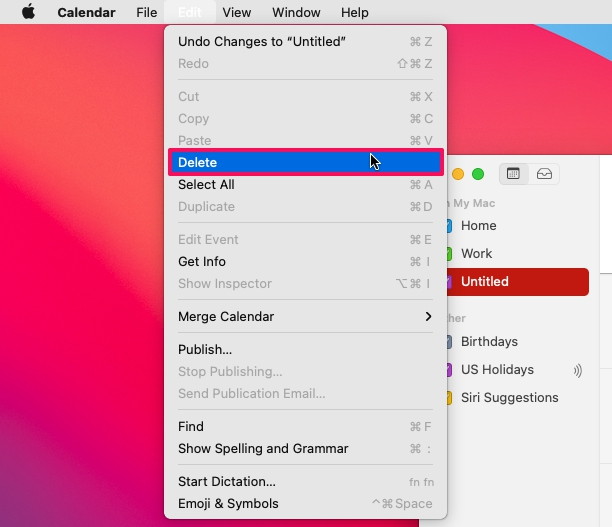Click the US Holidays subscription broadcast icon
612x527 pixels.
pos(578,370)
